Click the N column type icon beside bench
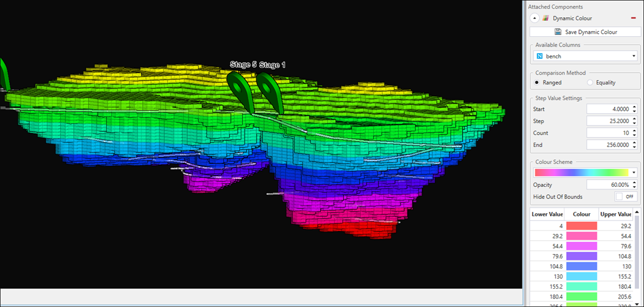This screenshot has width=644, height=307. (540, 56)
